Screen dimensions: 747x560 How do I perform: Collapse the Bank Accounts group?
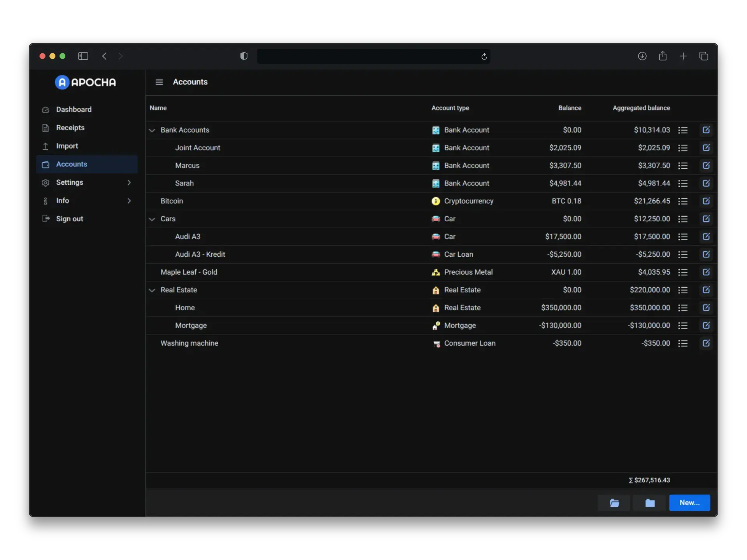152,130
